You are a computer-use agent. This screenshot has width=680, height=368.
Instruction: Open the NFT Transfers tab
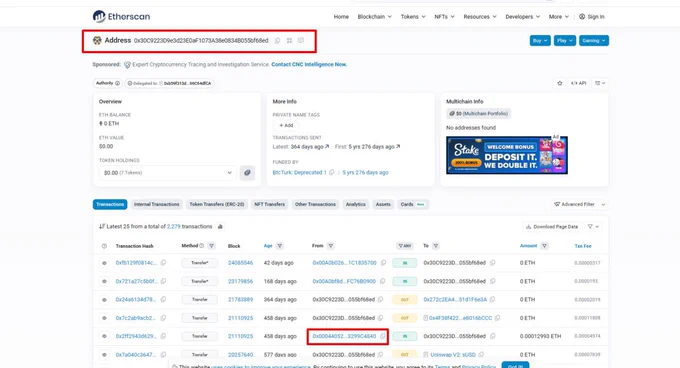[270, 204]
